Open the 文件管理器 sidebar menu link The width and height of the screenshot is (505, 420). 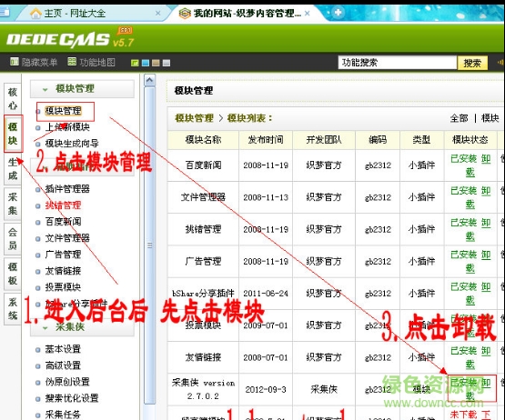point(67,238)
